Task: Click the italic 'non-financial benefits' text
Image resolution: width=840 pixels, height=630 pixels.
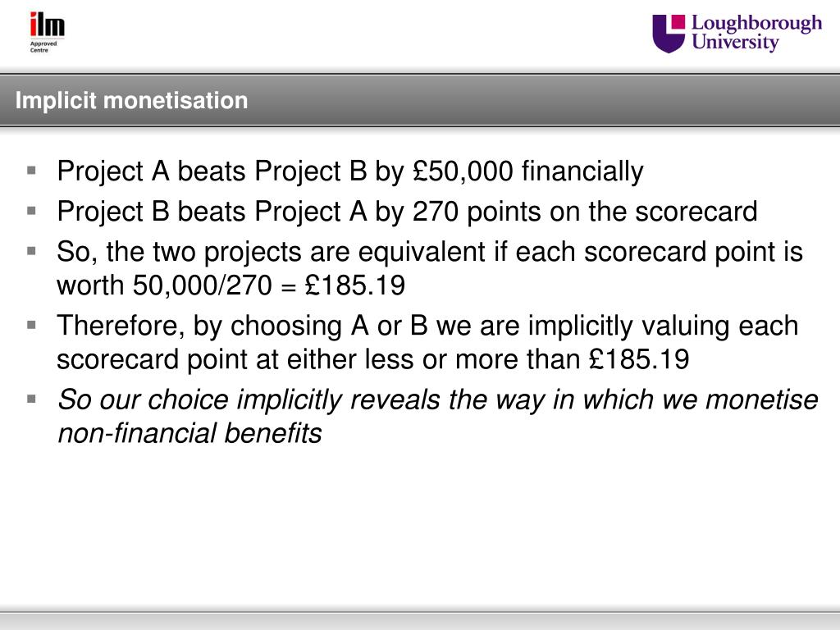Action: tap(189, 433)
